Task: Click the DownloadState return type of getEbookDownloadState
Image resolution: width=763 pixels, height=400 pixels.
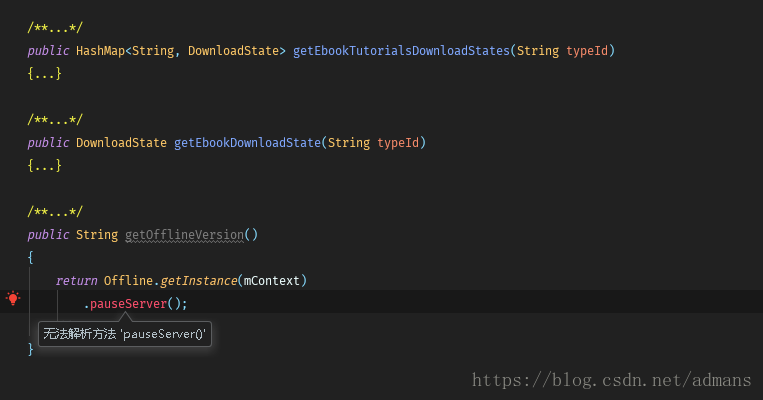Action: (121, 143)
